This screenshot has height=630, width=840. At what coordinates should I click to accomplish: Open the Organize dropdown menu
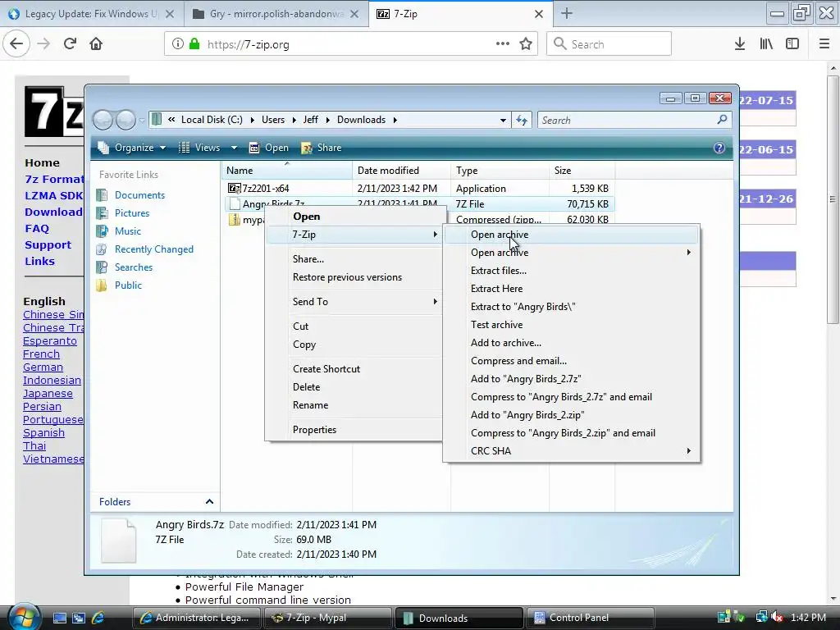tap(132, 148)
